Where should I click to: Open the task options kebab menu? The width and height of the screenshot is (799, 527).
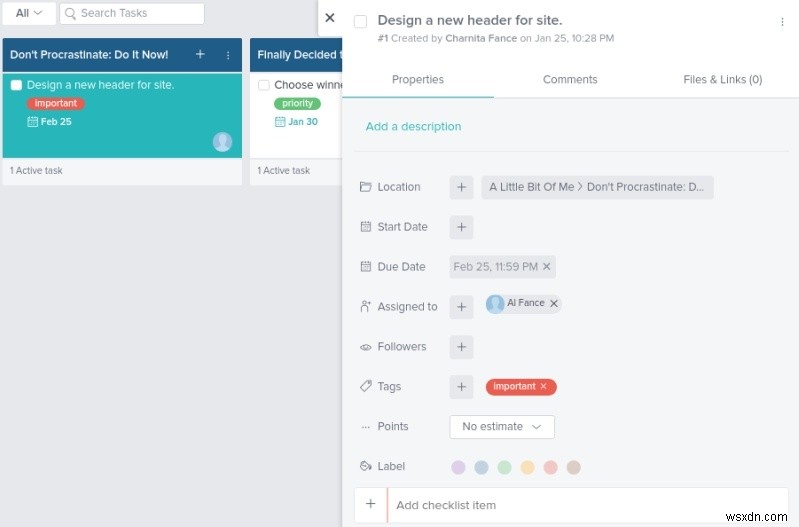pyautogui.click(x=782, y=22)
